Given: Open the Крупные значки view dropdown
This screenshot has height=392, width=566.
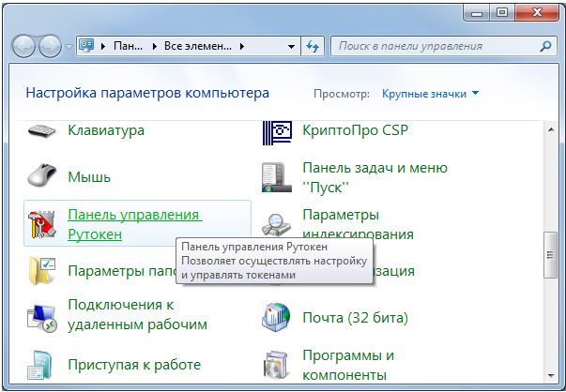Looking at the screenshot, I should (430, 94).
